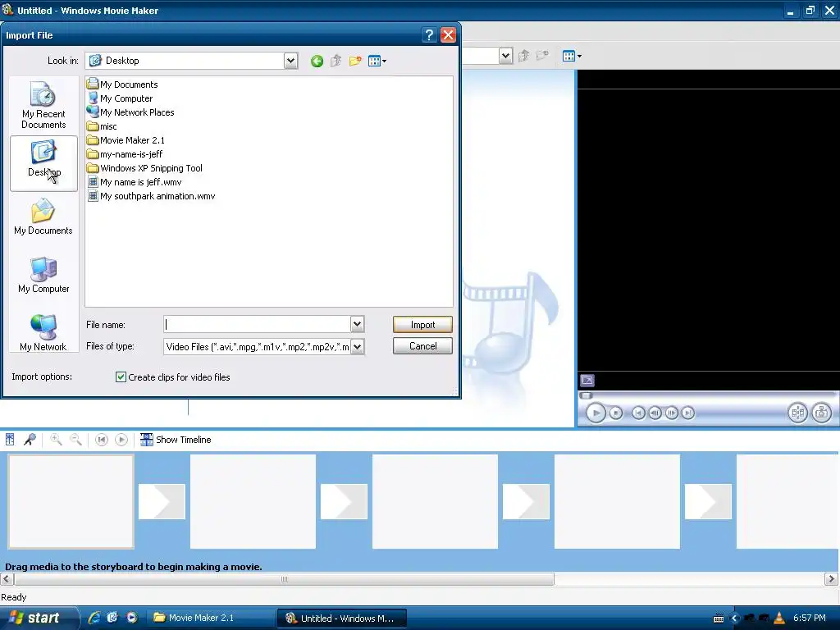Viewport: 840px width, 630px height.
Task: Open the View Menu in Import dialog
Action: [377, 61]
